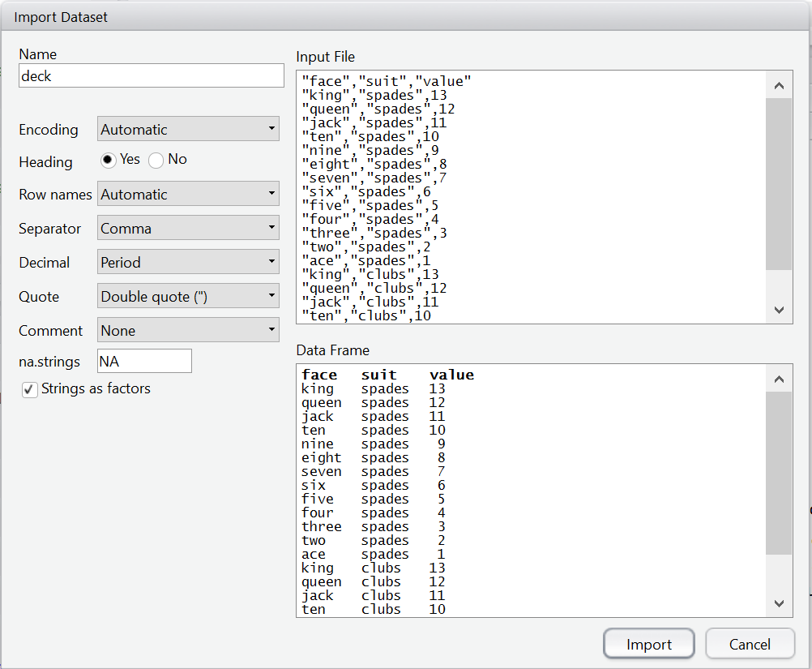Click the jack clubs row in Data Frame
This screenshot has width=812, height=669.
pos(374,595)
